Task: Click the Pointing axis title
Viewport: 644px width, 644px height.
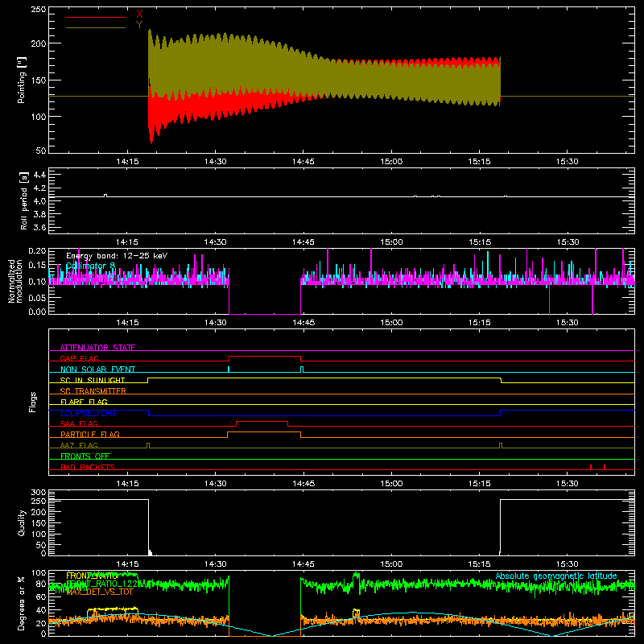Action: [x=22, y=80]
